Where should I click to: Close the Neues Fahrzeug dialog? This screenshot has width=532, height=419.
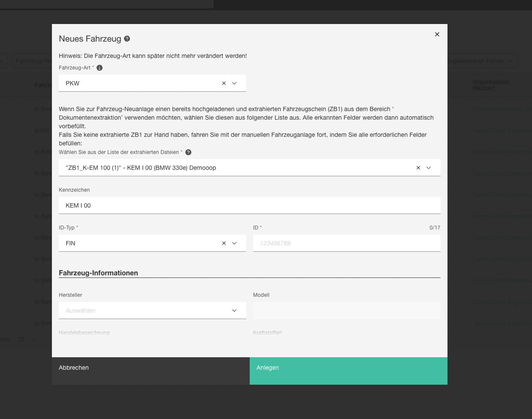pos(437,34)
